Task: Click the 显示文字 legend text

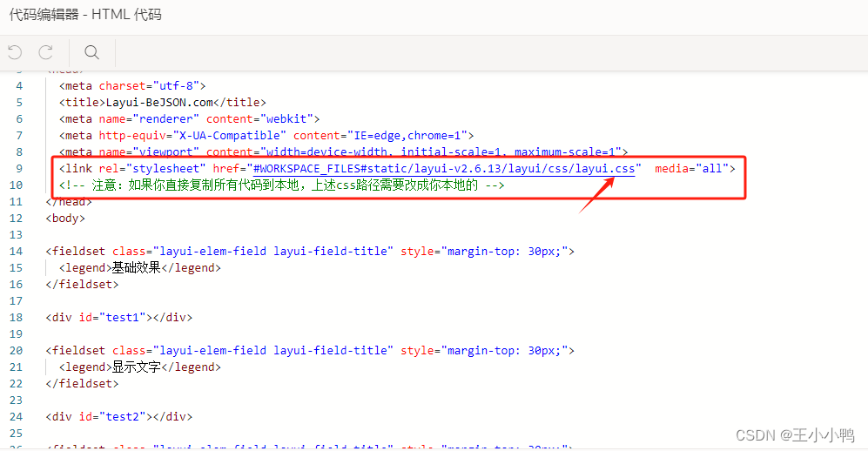Action: point(136,367)
